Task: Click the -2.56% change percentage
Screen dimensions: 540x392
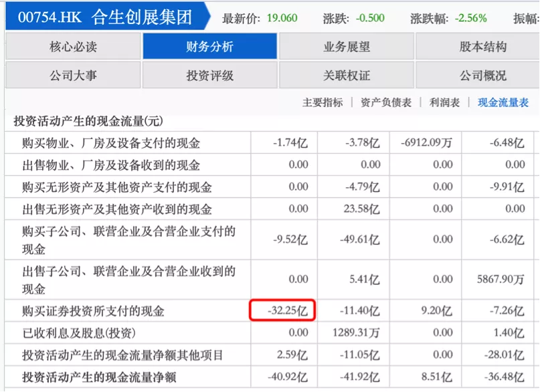Action: 471,18
